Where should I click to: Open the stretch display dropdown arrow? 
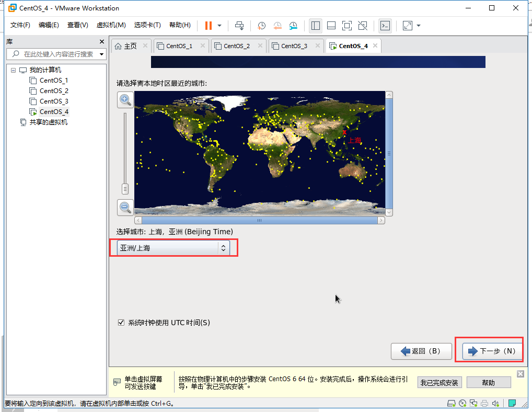pos(419,26)
